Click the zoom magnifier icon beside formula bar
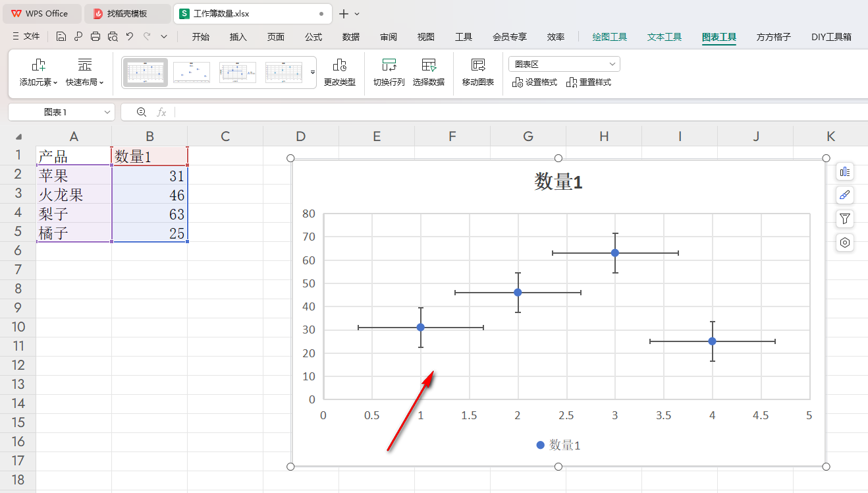Image resolution: width=868 pixels, height=493 pixels. coord(142,112)
